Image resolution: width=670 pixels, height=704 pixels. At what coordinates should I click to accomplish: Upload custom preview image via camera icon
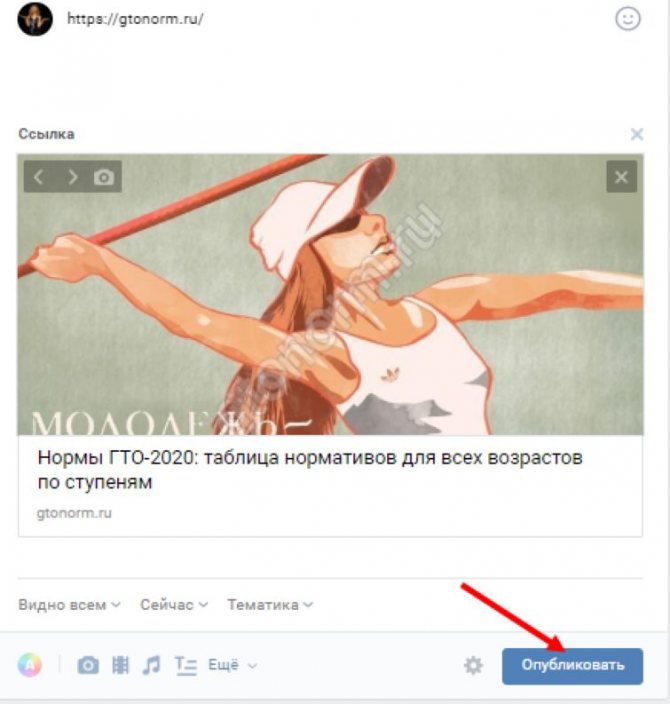point(104,177)
